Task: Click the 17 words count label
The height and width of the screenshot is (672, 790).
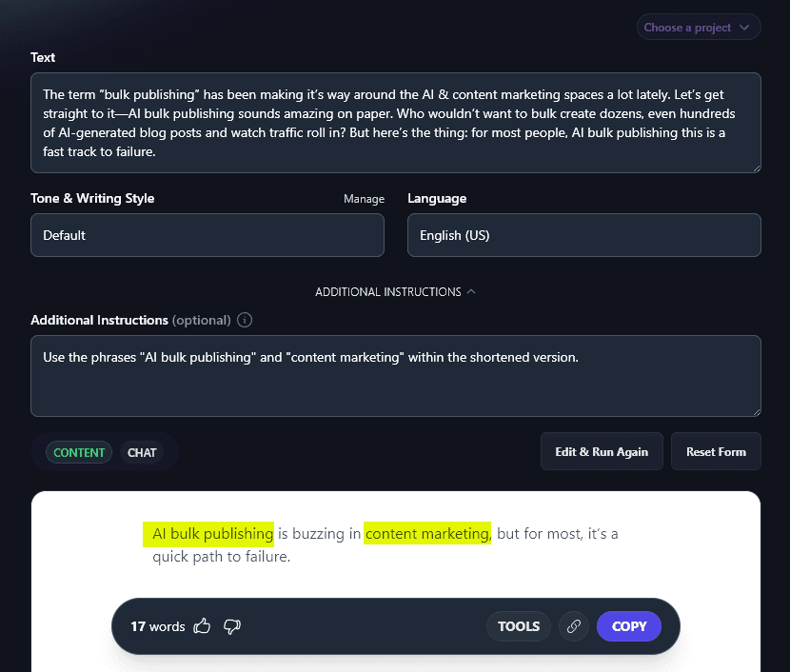Action: (157, 626)
